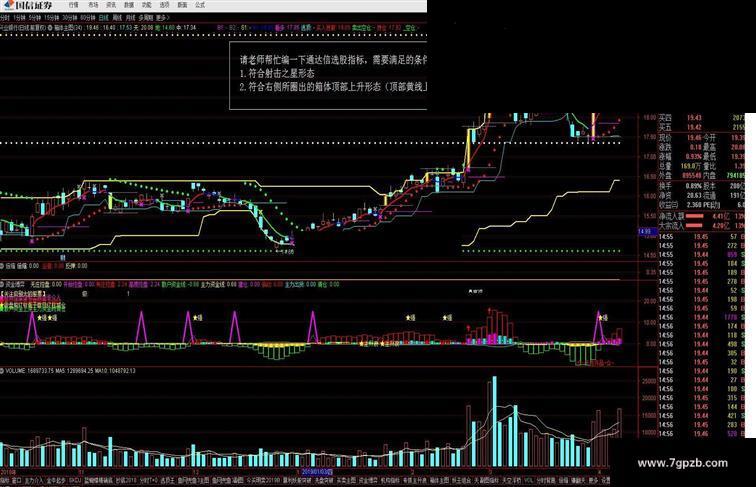The height and width of the screenshot is (487, 756).
Task: Open the 数据 menu
Action: (129, 5)
